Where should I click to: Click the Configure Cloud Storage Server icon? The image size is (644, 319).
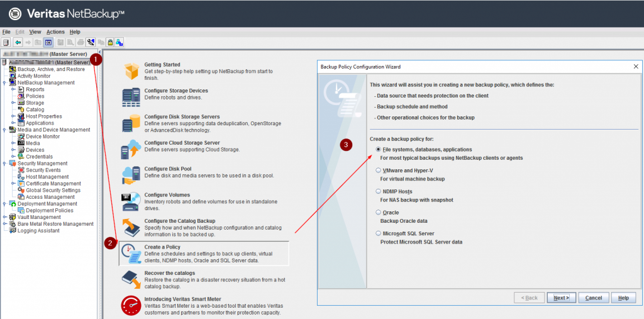coord(131,150)
